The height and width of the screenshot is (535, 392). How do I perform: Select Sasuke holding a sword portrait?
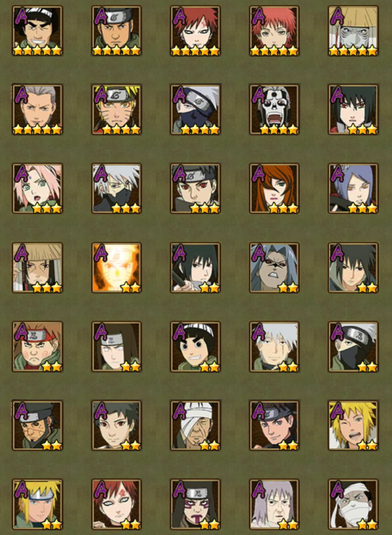coord(195,267)
